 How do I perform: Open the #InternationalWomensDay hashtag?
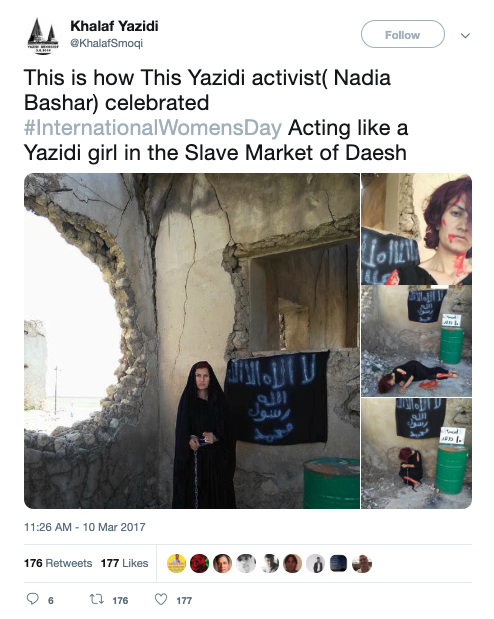[x=153, y=128]
